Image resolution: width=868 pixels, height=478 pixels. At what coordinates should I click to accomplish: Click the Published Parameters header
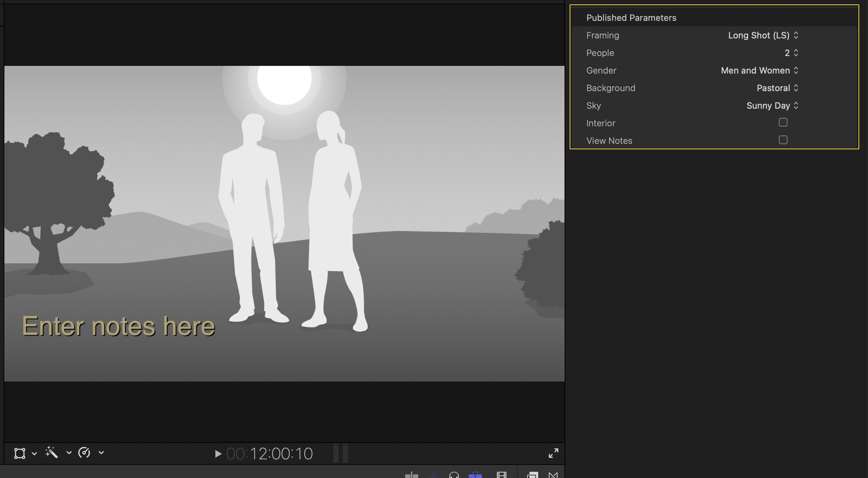point(631,18)
